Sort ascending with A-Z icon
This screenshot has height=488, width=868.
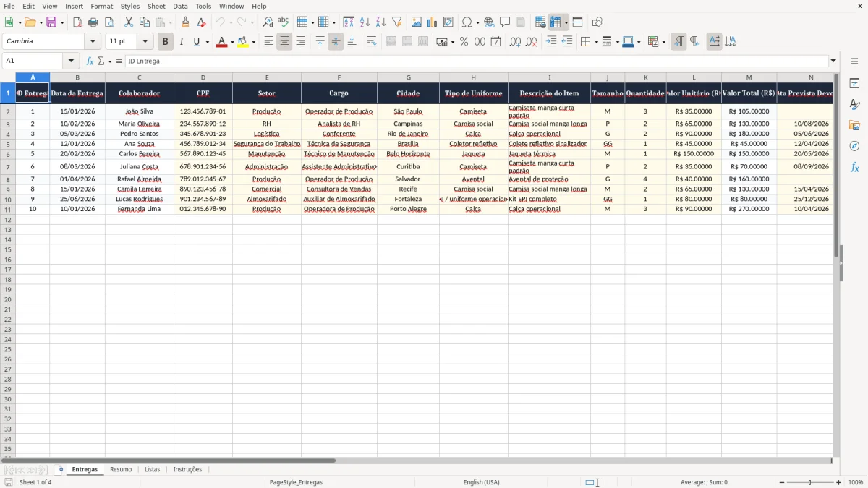(x=365, y=22)
